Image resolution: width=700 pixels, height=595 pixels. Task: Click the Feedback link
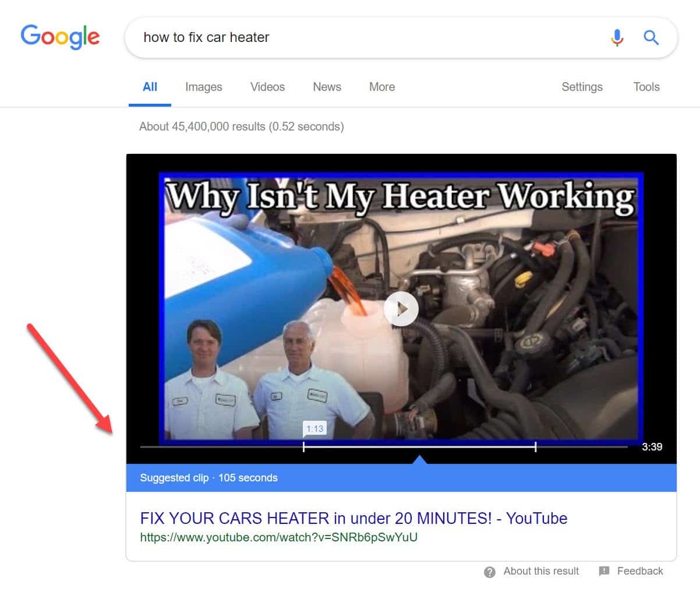[x=640, y=571]
